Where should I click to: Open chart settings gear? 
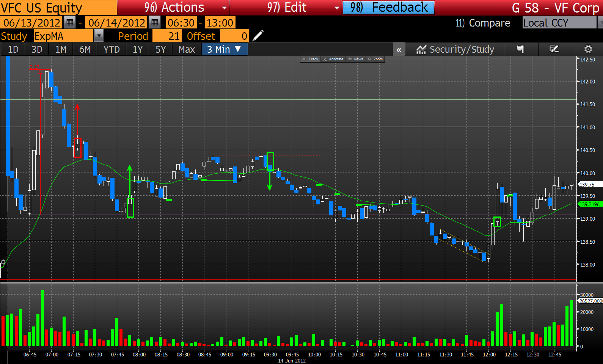[x=588, y=49]
